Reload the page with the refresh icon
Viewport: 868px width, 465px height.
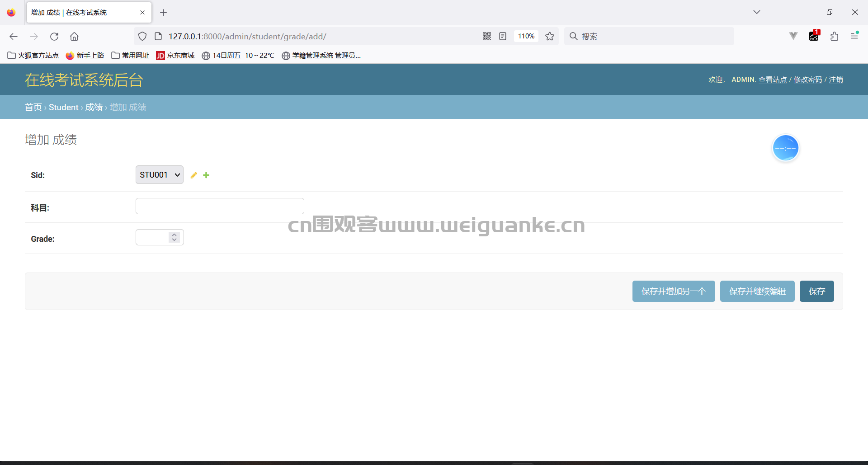click(54, 37)
